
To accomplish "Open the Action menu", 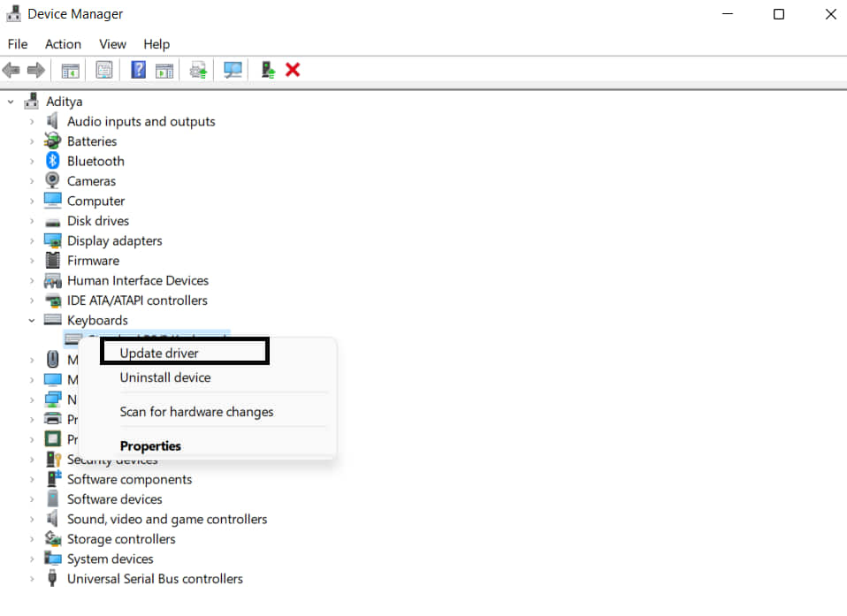I will [63, 44].
